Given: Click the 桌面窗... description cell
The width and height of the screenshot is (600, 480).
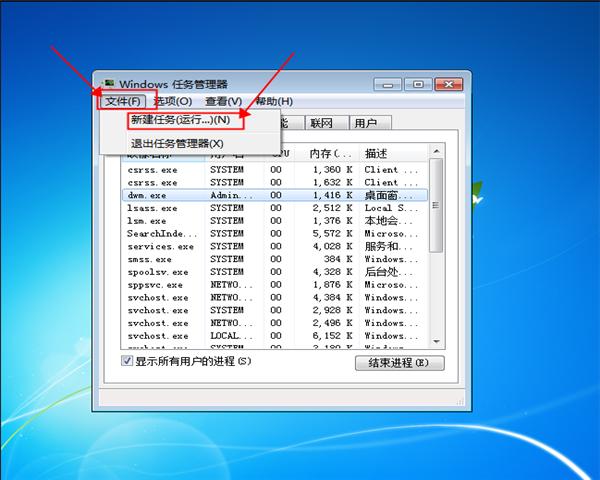Looking at the screenshot, I should pos(389,195).
